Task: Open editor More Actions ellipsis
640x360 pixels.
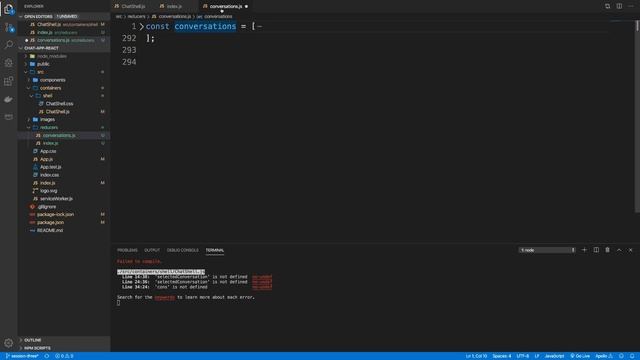Action: (x=631, y=6)
